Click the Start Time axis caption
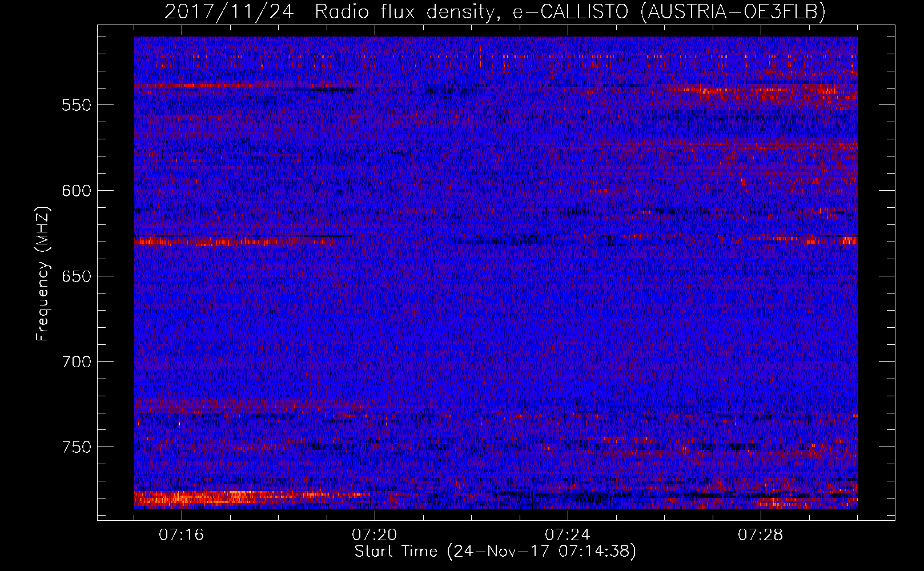The width and height of the screenshot is (924, 571). (495, 552)
